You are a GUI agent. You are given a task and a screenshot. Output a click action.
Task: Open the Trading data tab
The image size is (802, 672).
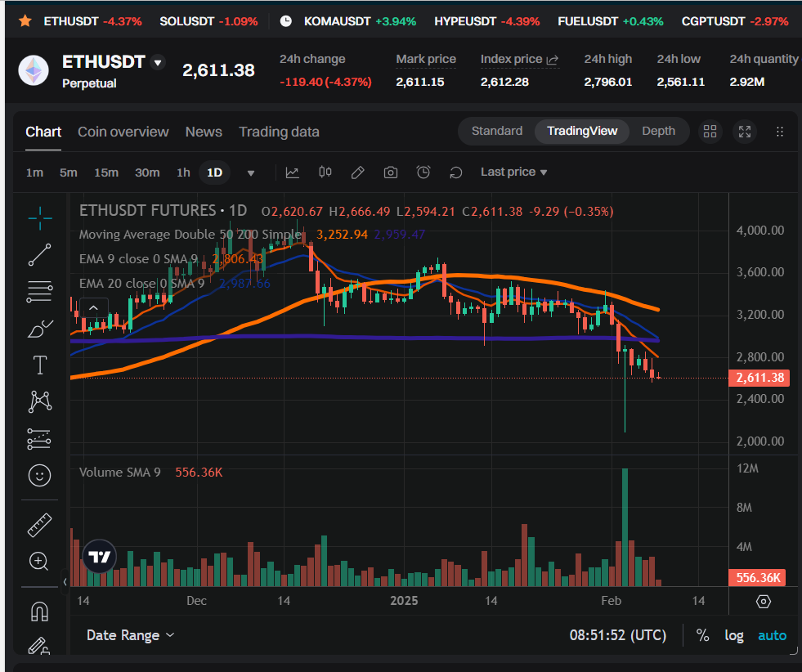click(280, 132)
